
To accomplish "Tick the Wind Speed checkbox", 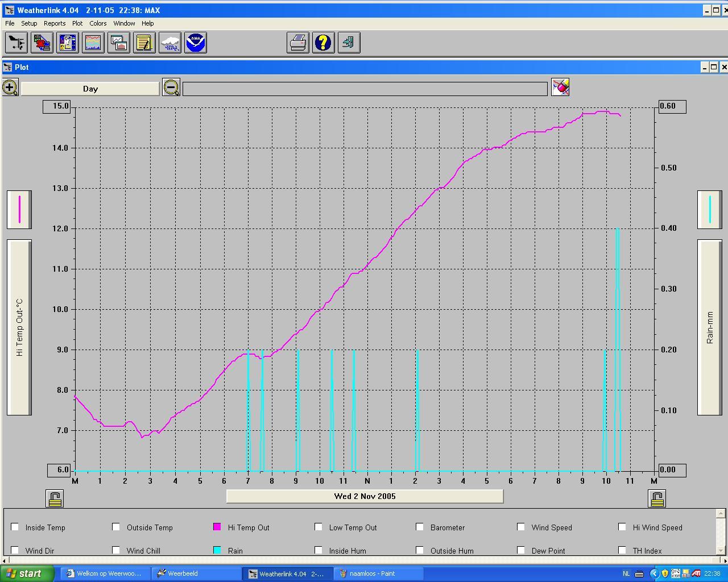I will pos(521,527).
